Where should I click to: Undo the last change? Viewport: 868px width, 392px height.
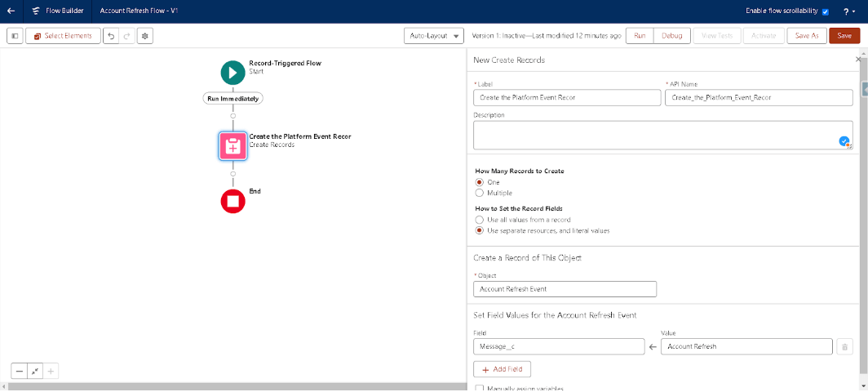click(111, 35)
